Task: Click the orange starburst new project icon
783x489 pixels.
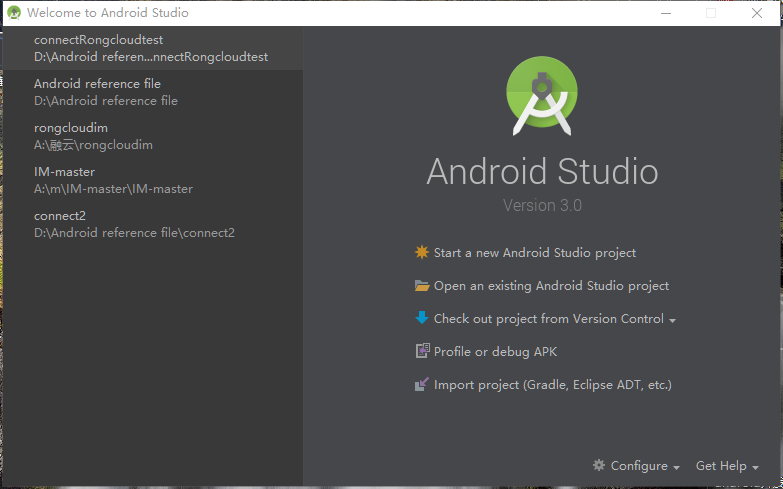Action: pos(422,252)
